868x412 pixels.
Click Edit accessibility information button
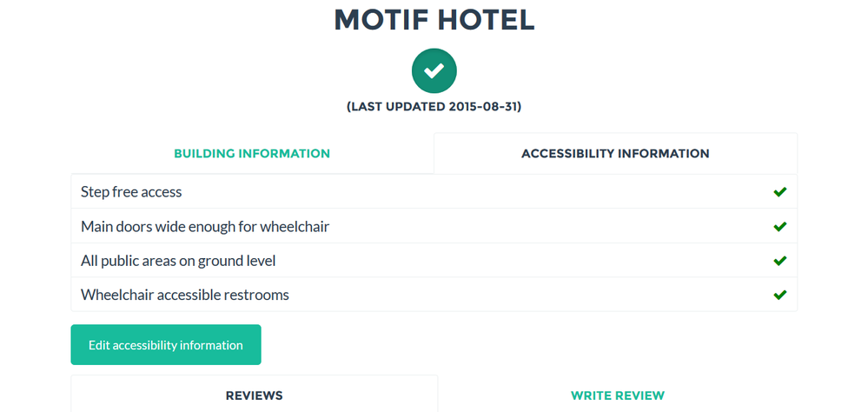click(x=165, y=345)
